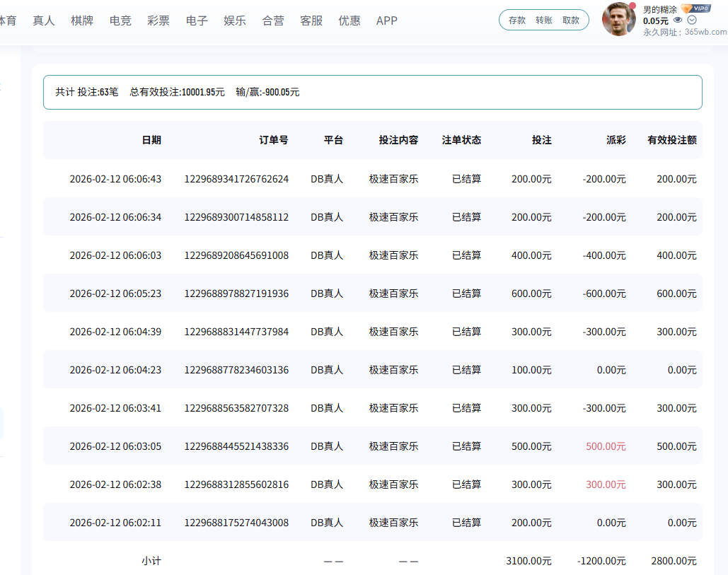The width and height of the screenshot is (728, 575).
Task: Click 客服 customer service link
Action: click(311, 21)
